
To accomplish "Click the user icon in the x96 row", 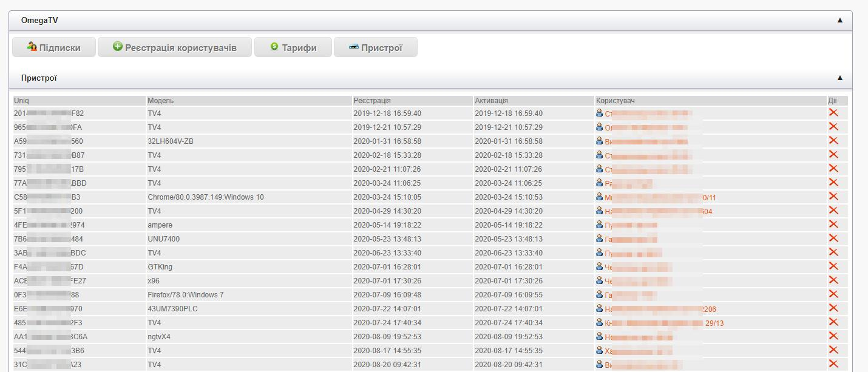I will 600,281.
